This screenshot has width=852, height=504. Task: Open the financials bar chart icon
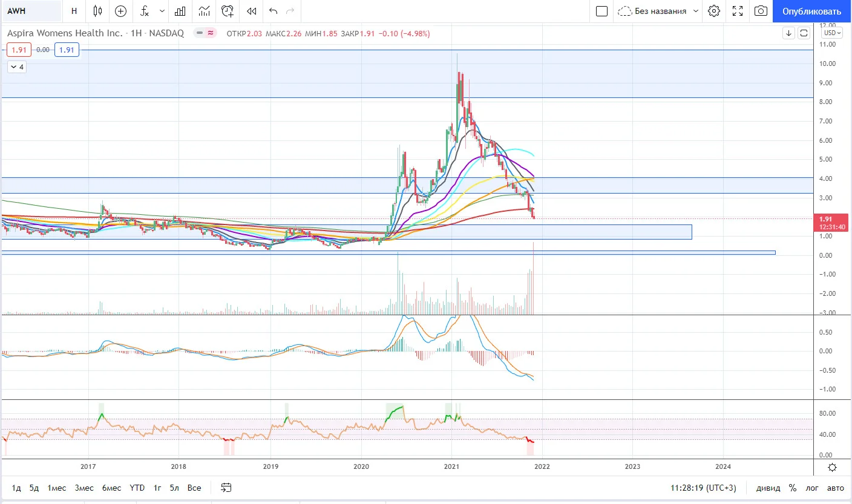tap(180, 11)
